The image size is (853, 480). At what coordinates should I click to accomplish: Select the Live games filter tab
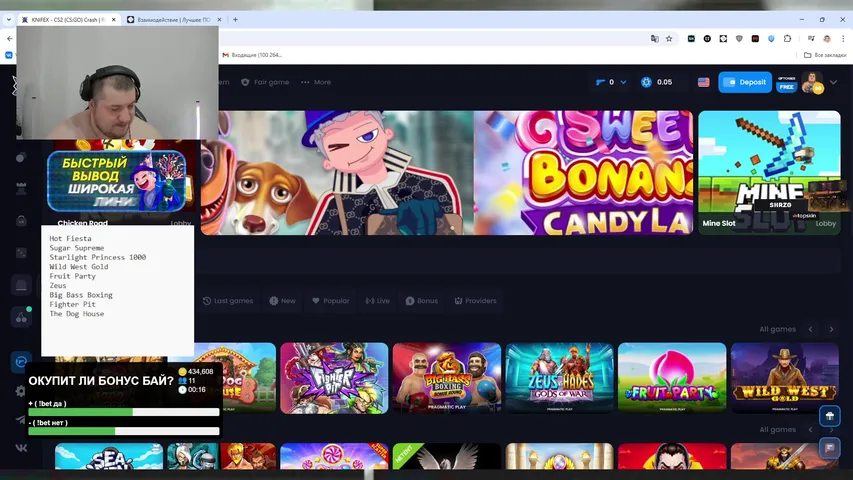coord(378,300)
